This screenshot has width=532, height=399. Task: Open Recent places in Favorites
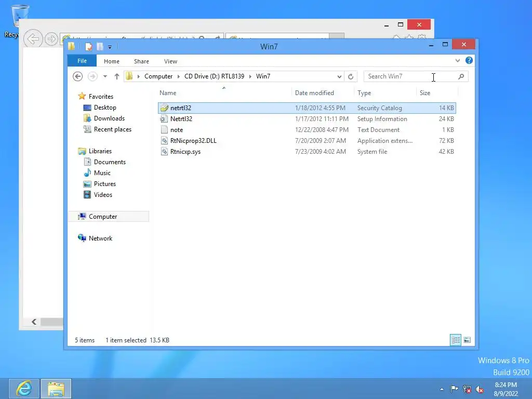(x=107, y=129)
